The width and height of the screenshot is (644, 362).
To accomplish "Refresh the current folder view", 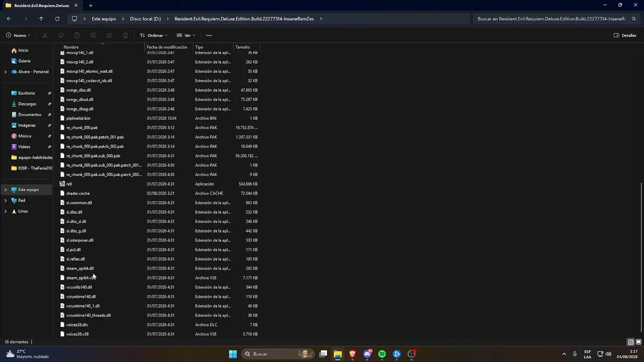I will [x=57, y=19].
